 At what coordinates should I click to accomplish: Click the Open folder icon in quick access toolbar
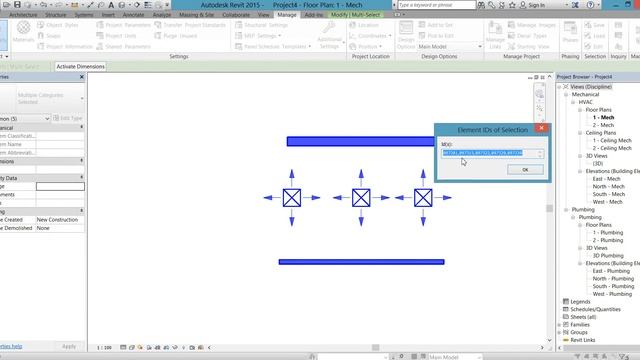[x=7, y=5]
